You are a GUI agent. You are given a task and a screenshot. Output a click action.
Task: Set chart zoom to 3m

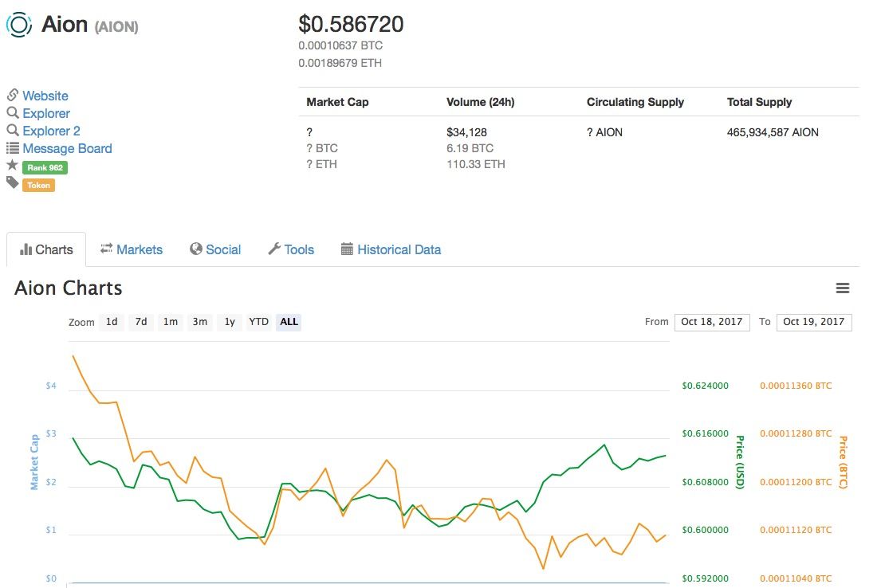coord(200,322)
